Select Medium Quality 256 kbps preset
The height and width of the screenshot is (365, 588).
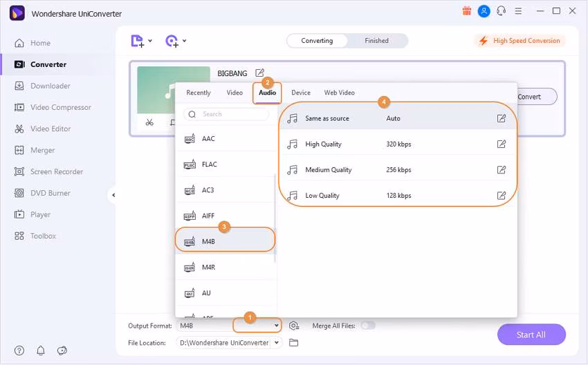[398, 170]
